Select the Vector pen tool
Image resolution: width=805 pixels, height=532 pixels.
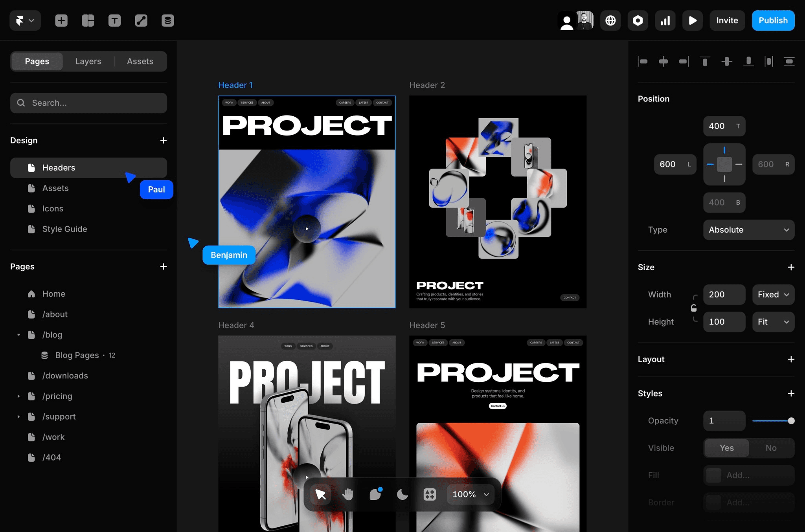(x=141, y=20)
